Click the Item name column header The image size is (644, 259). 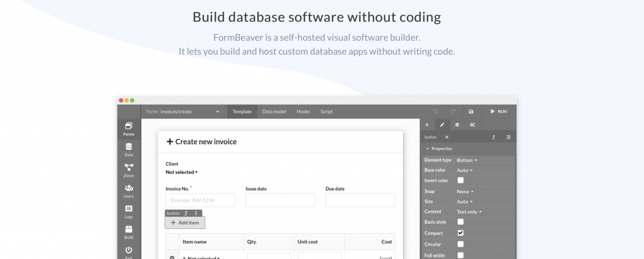pos(195,242)
